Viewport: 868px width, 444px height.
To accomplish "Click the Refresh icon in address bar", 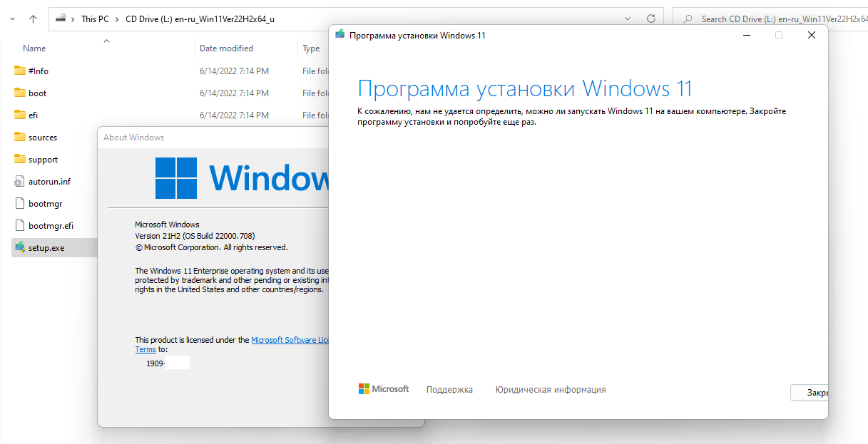I will pyautogui.click(x=650, y=19).
